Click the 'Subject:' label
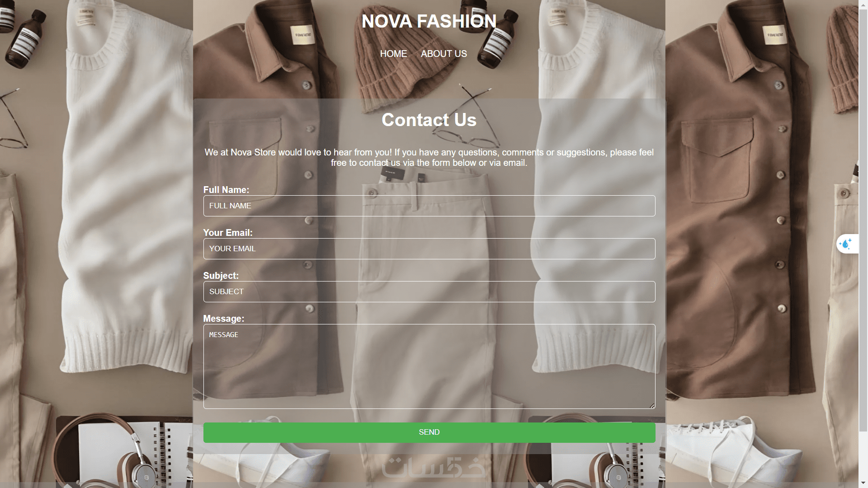This screenshot has width=868, height=488. 221,276
